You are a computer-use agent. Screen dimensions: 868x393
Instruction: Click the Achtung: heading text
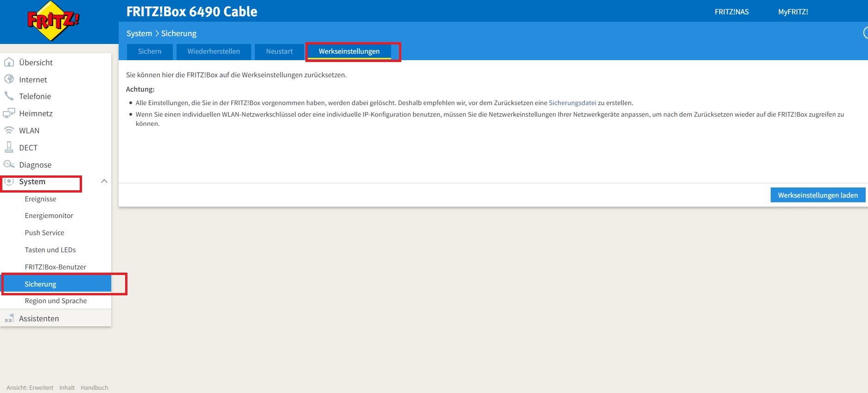140,89
